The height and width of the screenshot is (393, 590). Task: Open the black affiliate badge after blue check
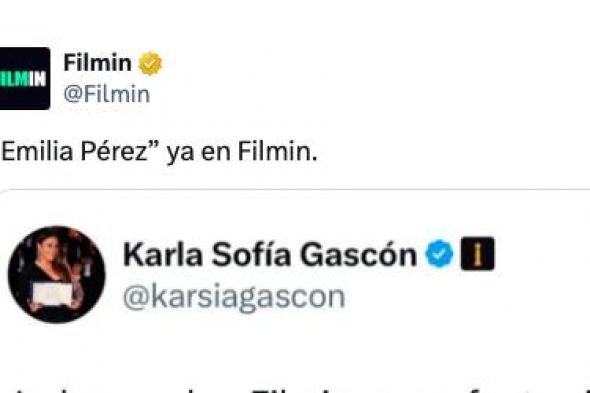477,254
